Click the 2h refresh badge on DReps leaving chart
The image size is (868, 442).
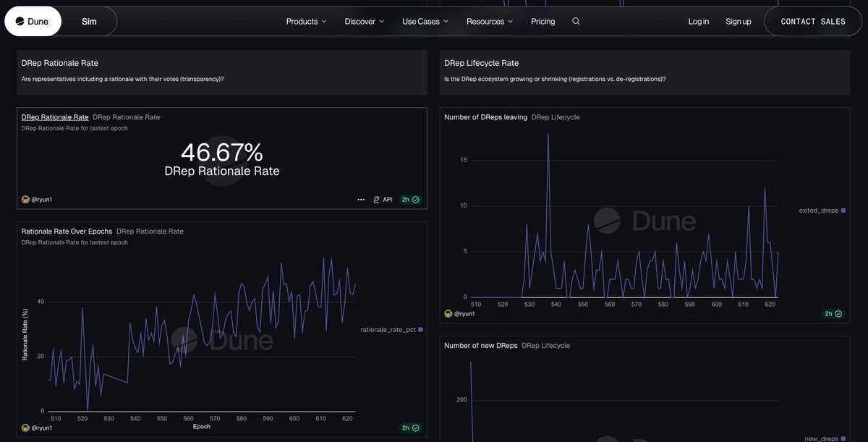(833, 314)
